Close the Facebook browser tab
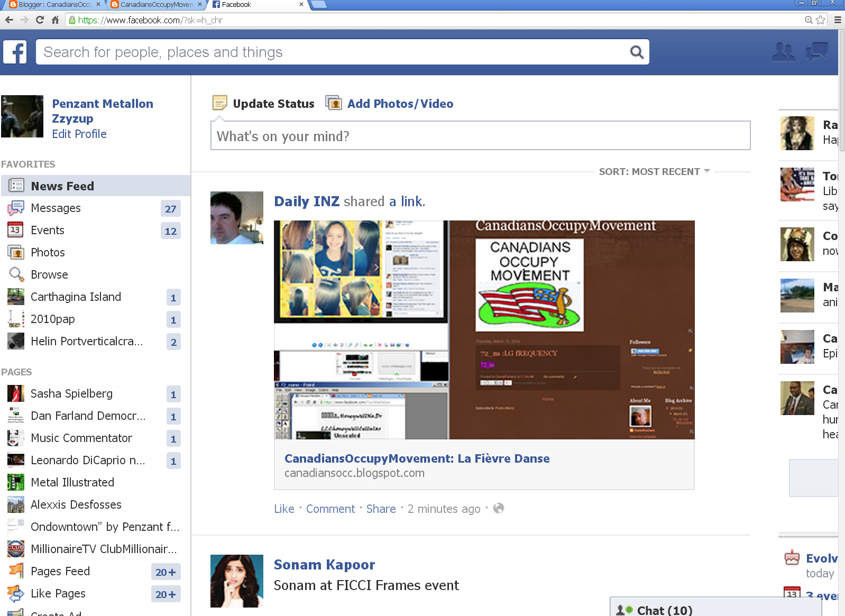This screenshot has height=616, width=845. point(301,4)
